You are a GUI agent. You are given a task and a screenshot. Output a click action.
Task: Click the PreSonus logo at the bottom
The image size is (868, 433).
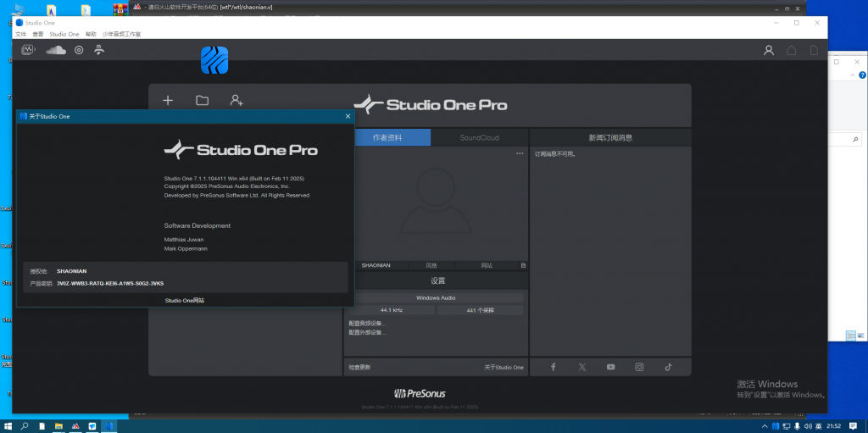(420, 394)
